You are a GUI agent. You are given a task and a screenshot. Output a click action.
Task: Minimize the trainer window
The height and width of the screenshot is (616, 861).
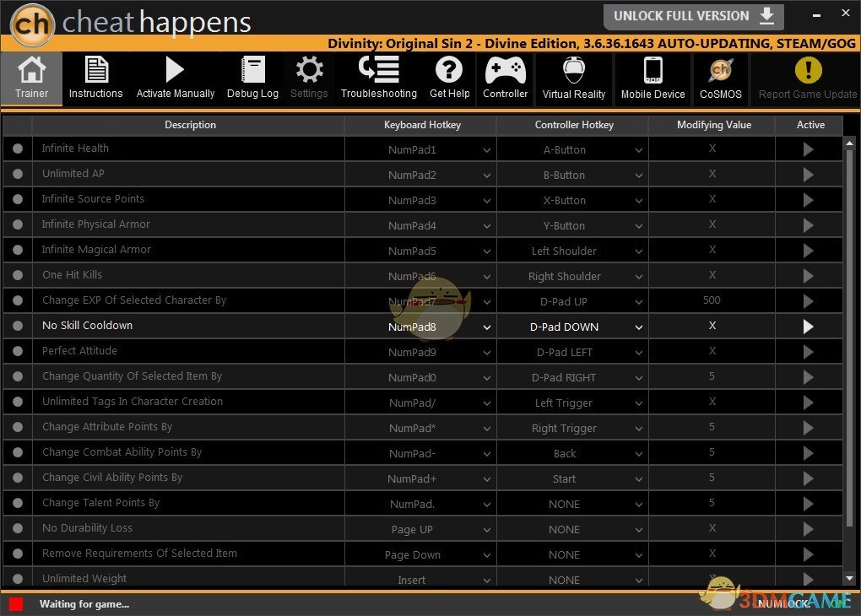click(816, 15)
